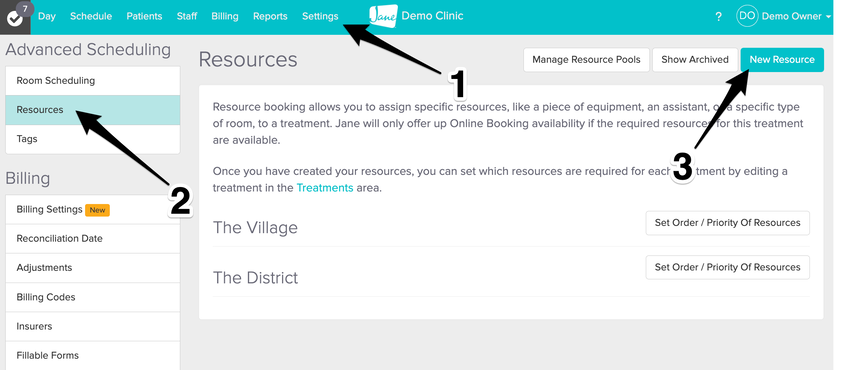Open the Staff menu
Viewport: 850px width, 370px height.
coord(187,16)
